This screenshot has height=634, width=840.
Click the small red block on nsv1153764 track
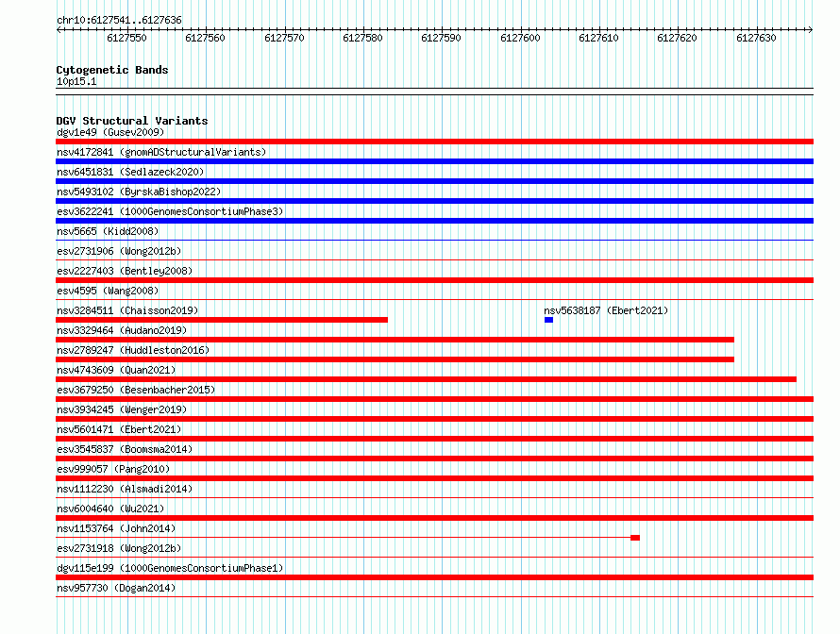pos(635,538)
